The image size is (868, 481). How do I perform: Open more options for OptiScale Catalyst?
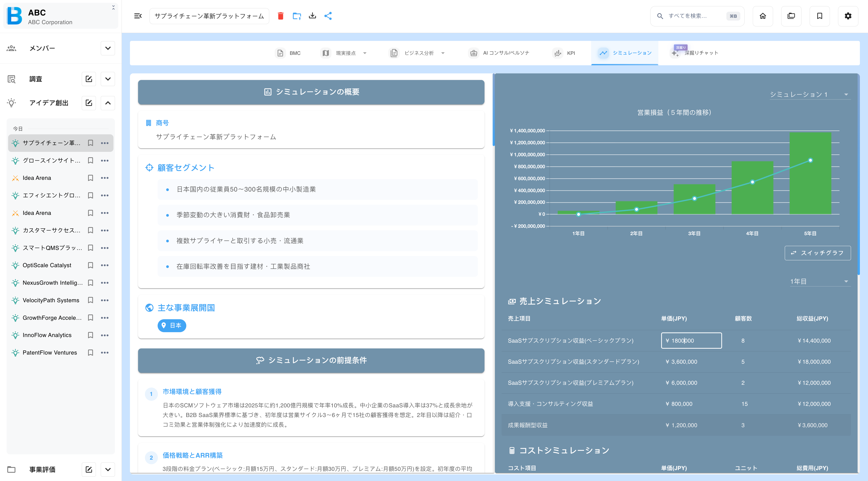point(105,265)
